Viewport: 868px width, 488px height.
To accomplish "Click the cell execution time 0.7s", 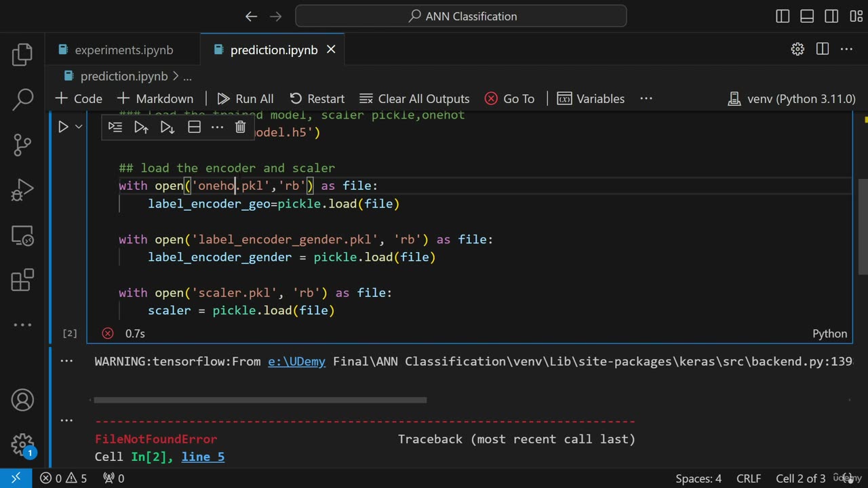I will [135, 333].
